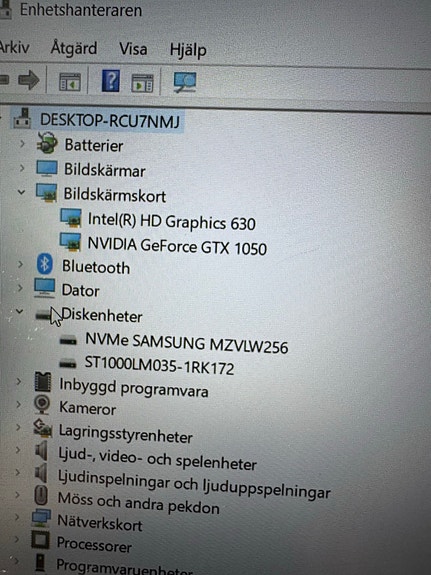Click the mouse icon beside Möss och andra pekdon
Image resolution: width=431 pixels, height=575 pixels.
(x=41, y=495)
